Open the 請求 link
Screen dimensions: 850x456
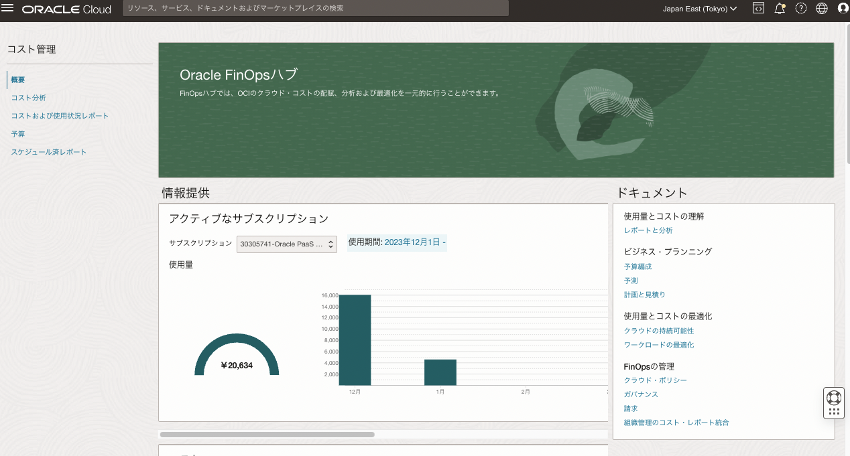[x=630, y=409]
